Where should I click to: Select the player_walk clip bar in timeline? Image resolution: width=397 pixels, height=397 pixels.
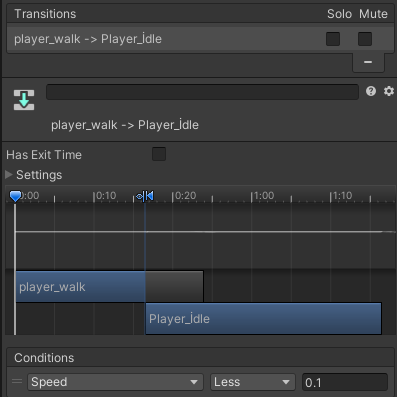coord(110,287)
